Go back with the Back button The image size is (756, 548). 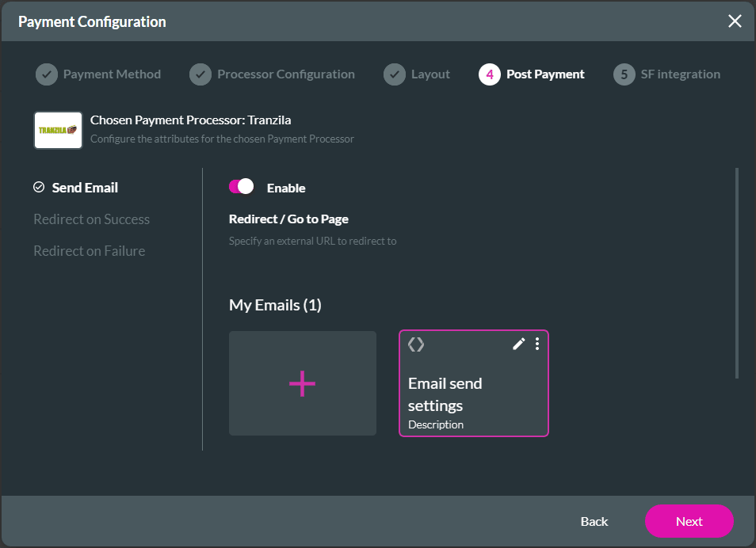coord(594,521)
